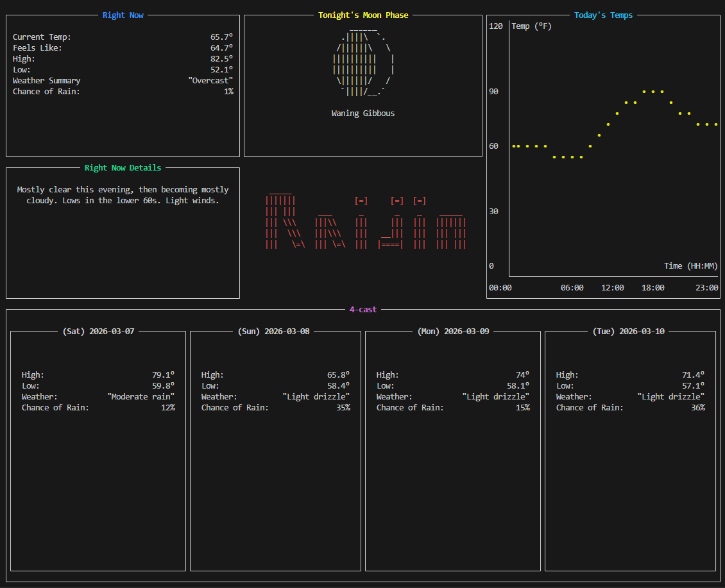
Task: Click the "Overcast" weather summary value
Action: click(x=210, y=81)
